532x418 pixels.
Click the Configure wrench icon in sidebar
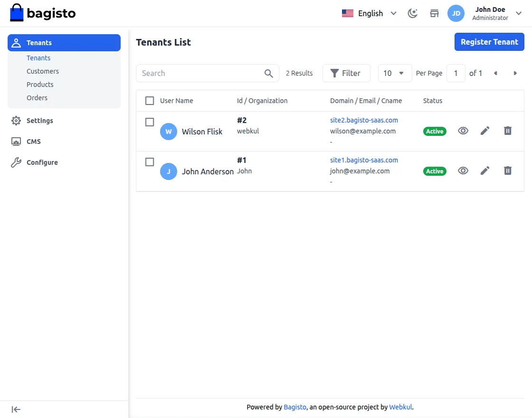tap(16, 162)
